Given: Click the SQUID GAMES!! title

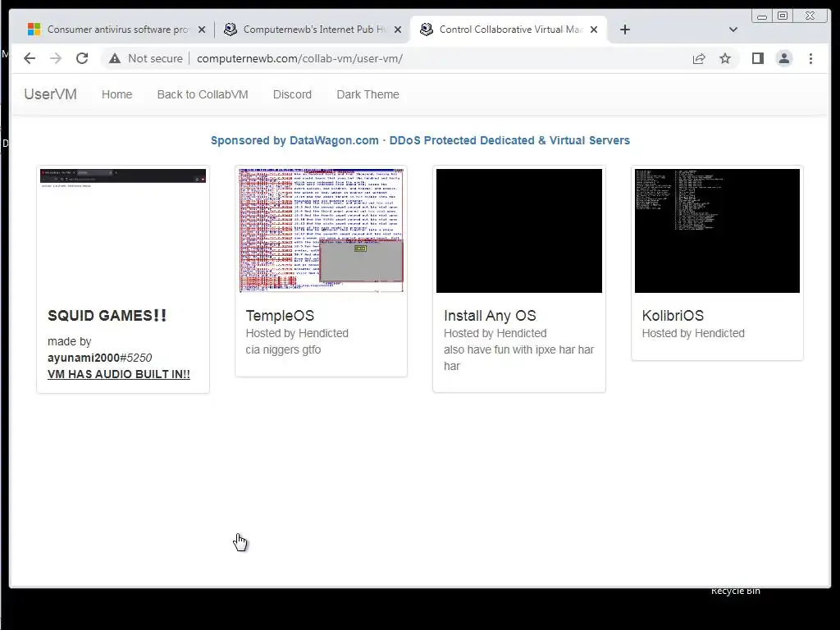Looking at the screenshot, I should point(107,316).
